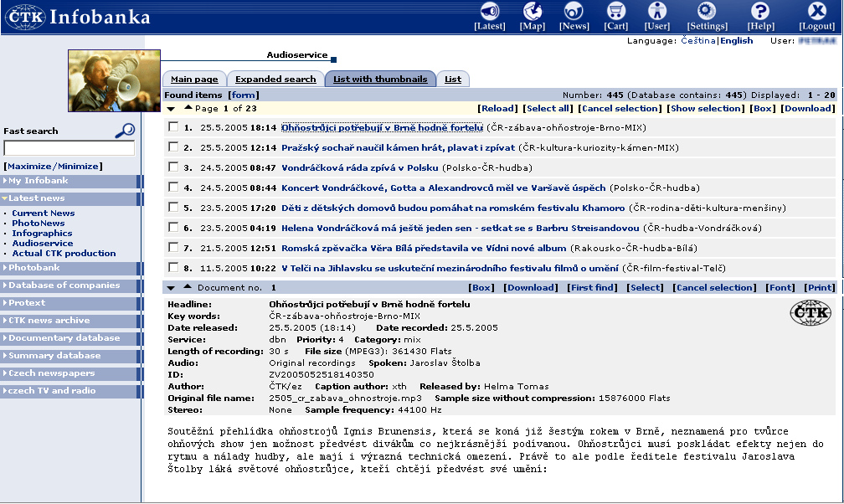The width and height of the screenshot is (844, 504).
Task: Click the magnifier icon beside Fast search
Action: click(x=125, y=130)
